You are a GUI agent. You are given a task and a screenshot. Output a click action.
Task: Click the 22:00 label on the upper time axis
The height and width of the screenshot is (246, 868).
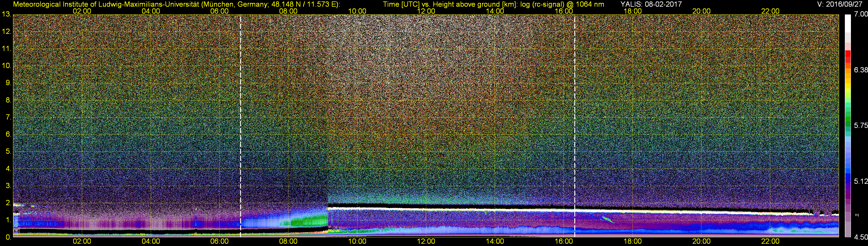click(770, 11)
